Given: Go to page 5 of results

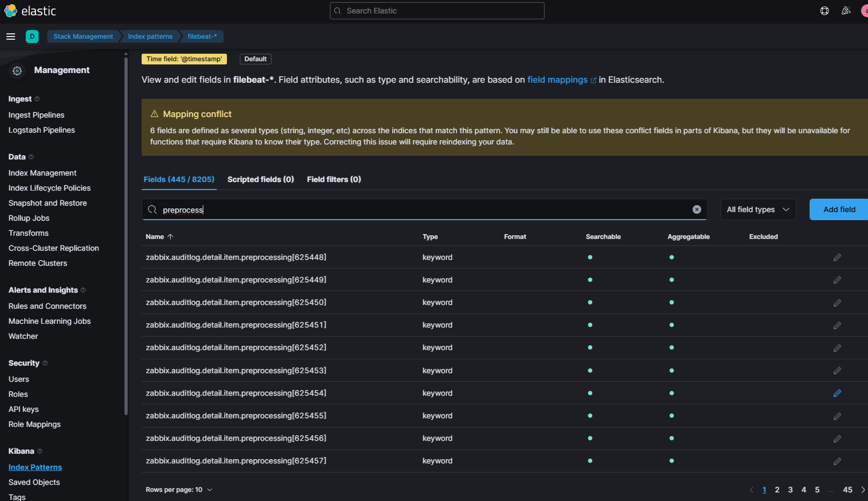Looking at the screenshot, I should pos(817,490).
